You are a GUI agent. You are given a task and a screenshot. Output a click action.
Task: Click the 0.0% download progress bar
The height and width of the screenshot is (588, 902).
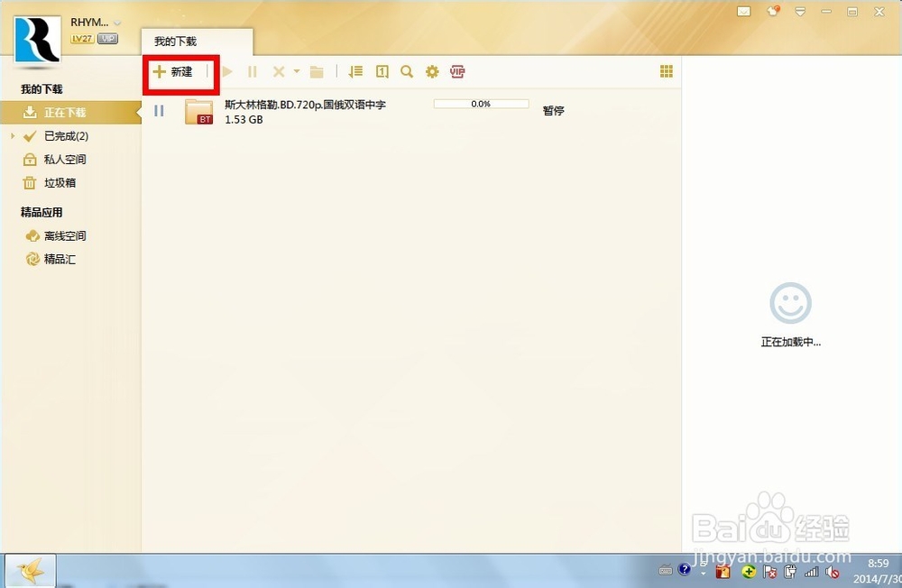tap(481, 103)
